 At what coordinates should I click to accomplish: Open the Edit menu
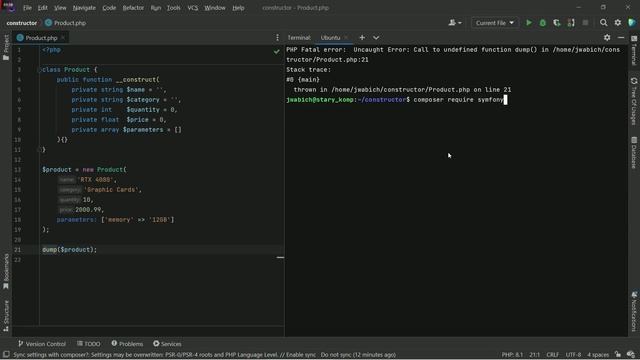(42, 8)
